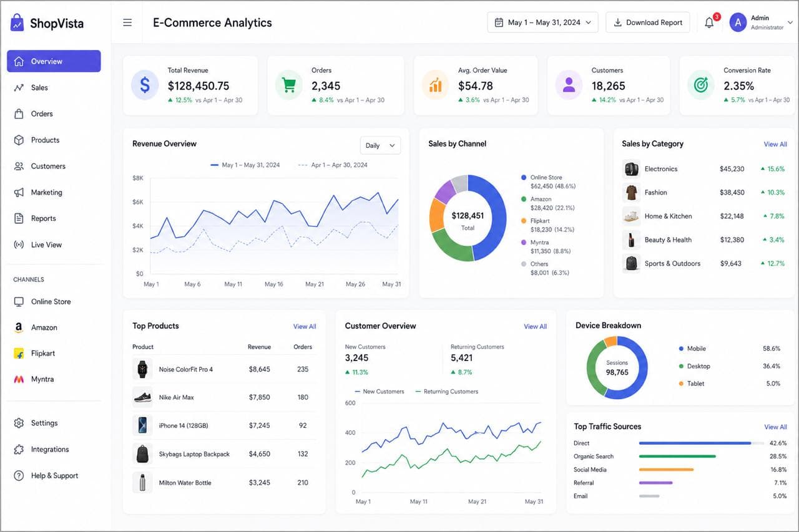
Task: Click the Settings gear icon
Action: point(19,423)
